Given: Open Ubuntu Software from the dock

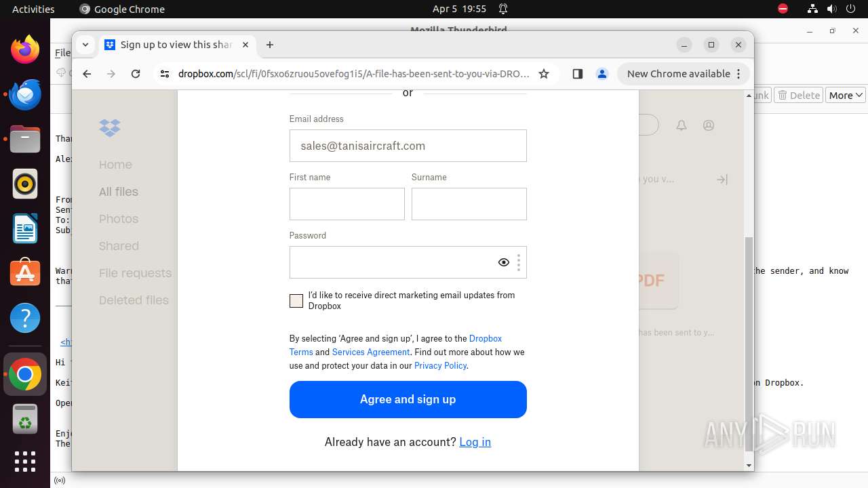Looking at the screenshot, I should point(25,273).
